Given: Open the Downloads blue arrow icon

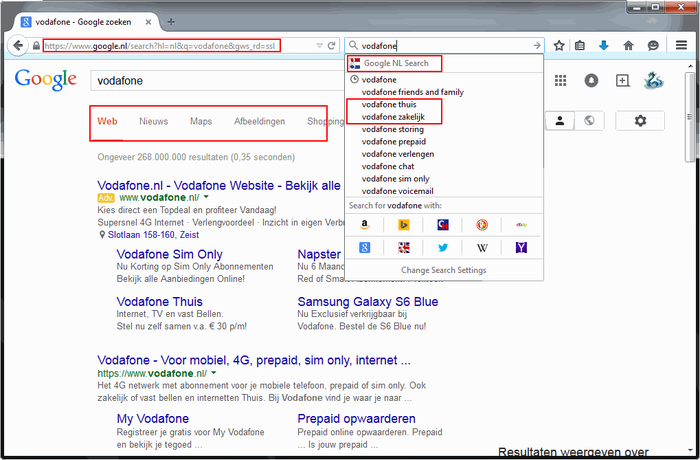Looking at the screenshot, I should 604,45.
